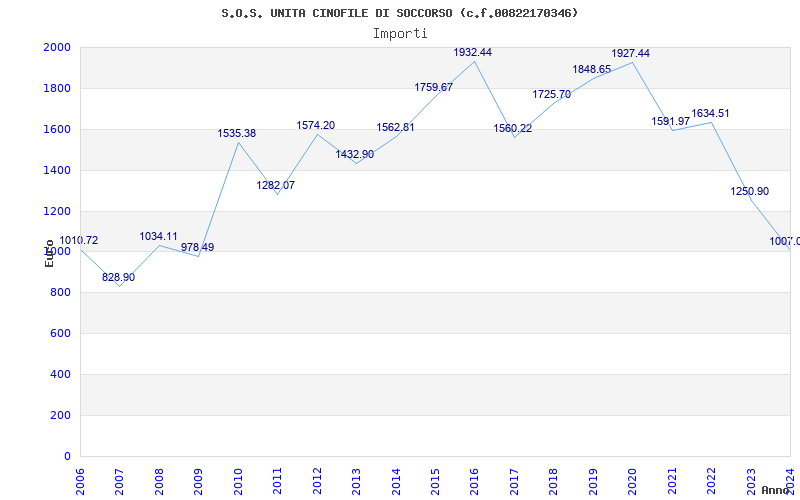Click the 2006 x-axis year label

tap(80, 482)
